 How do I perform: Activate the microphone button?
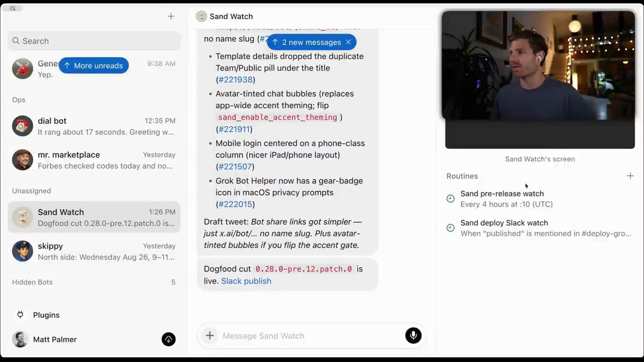click(x=413, y=336)
